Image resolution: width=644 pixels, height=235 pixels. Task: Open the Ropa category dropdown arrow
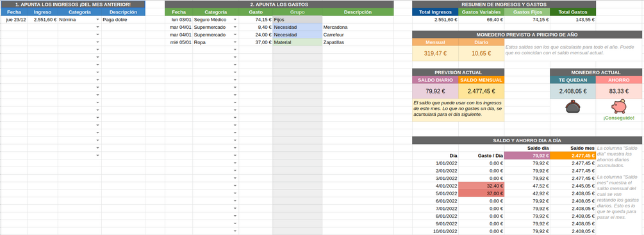(235, 42)
